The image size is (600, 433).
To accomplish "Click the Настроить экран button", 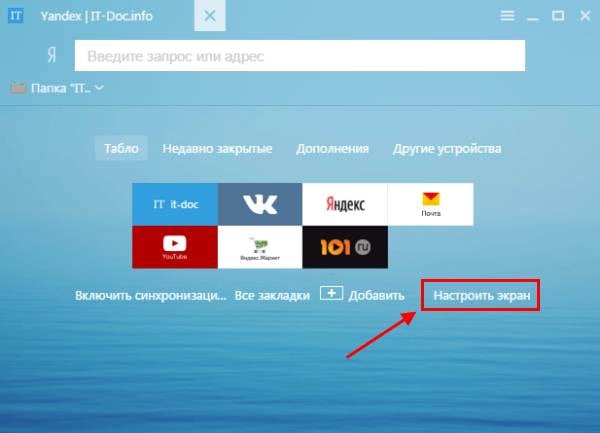I will click(x=480, y=296).
